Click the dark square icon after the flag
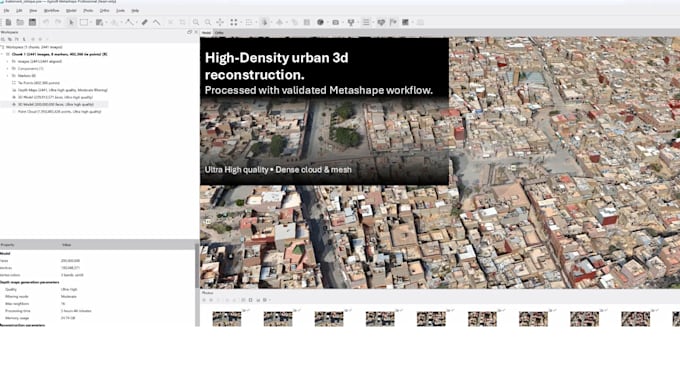680x383 pixels. click(x=406, y=22)
